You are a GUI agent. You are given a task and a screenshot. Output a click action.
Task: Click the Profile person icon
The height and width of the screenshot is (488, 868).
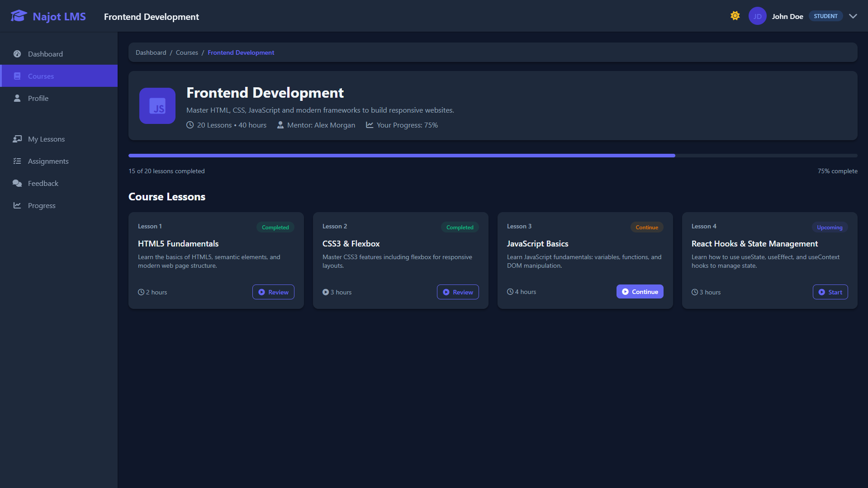pos(17,98)
